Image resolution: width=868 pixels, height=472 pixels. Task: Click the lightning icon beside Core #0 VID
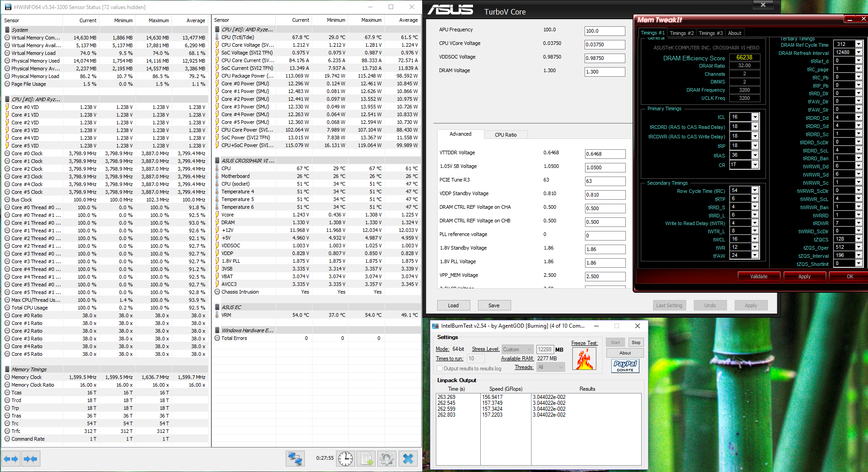point(7,107)
